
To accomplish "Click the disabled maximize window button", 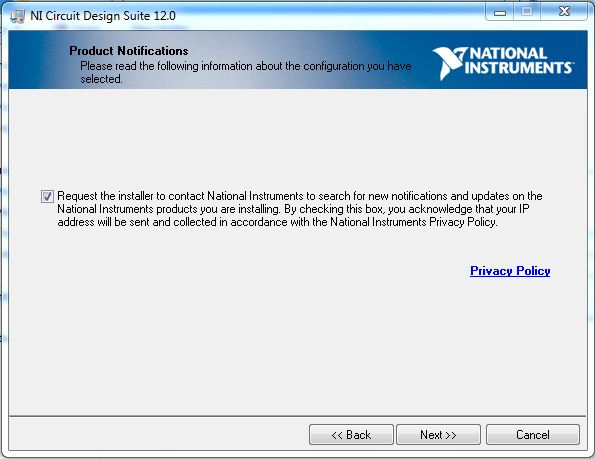I will (x=527, y=12).
